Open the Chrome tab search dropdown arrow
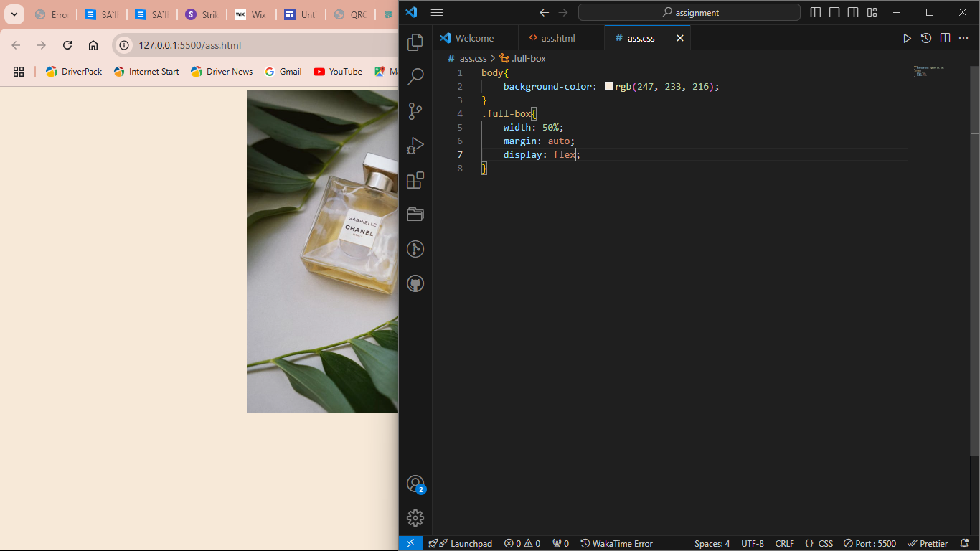This screenshot has height=551, width=980. tap(14, 14)
